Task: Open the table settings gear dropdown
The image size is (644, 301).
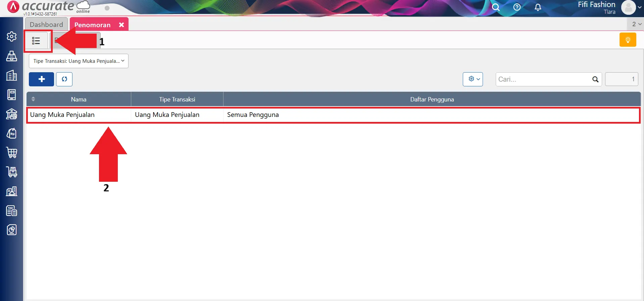Action: pos(473,79)
